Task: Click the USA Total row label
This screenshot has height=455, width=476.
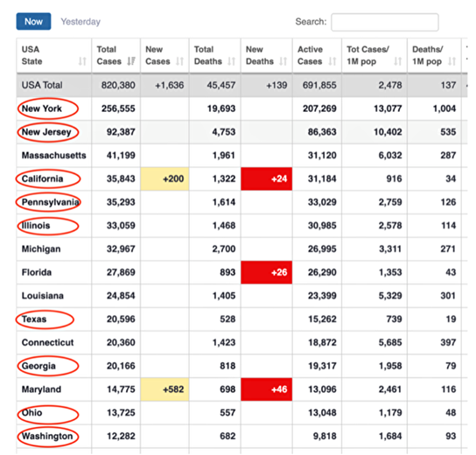Action: click(x=42, y=85)
